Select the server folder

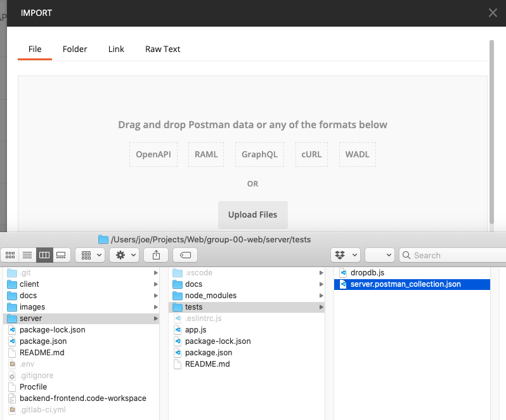[x=82, y=318]
